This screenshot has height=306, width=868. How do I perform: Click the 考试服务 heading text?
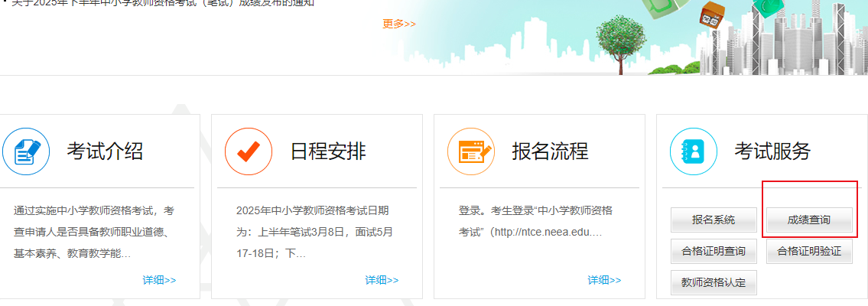(772, 151)
